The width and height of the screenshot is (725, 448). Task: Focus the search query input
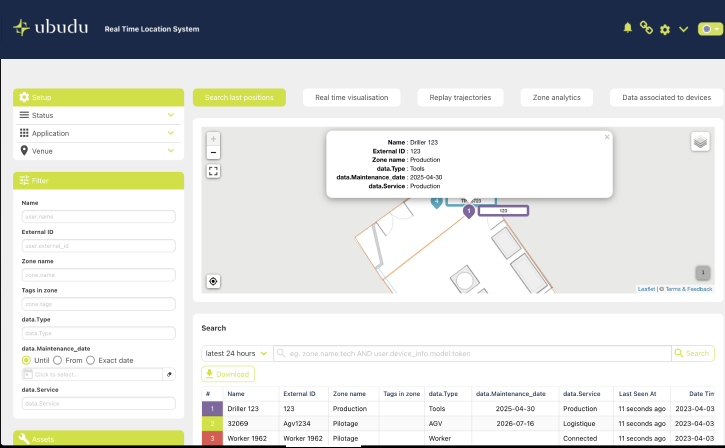[x=472, y=353]
